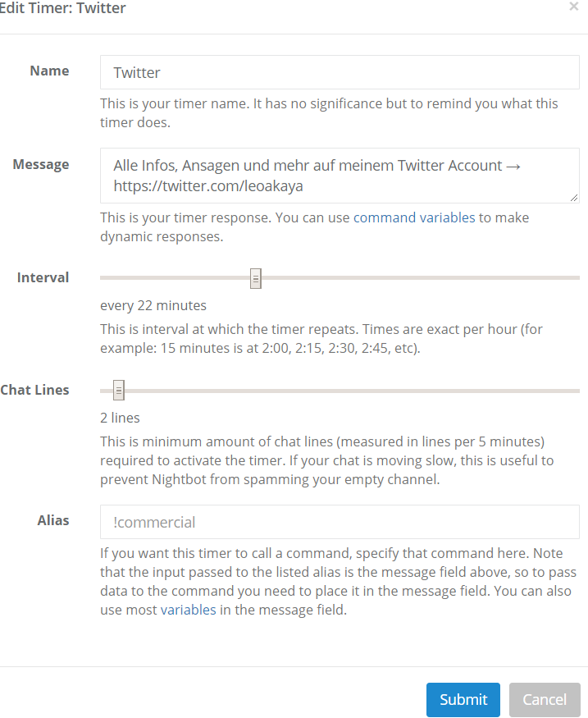
Task: Click the Message field label
Action: tap(41, 164)
